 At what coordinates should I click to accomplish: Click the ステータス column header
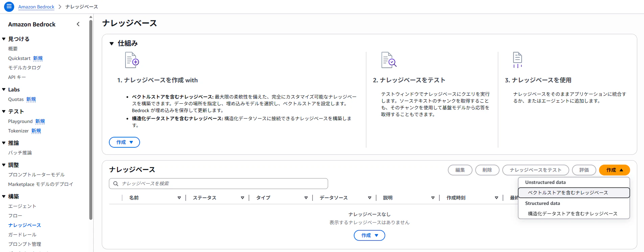pos(204,198)
